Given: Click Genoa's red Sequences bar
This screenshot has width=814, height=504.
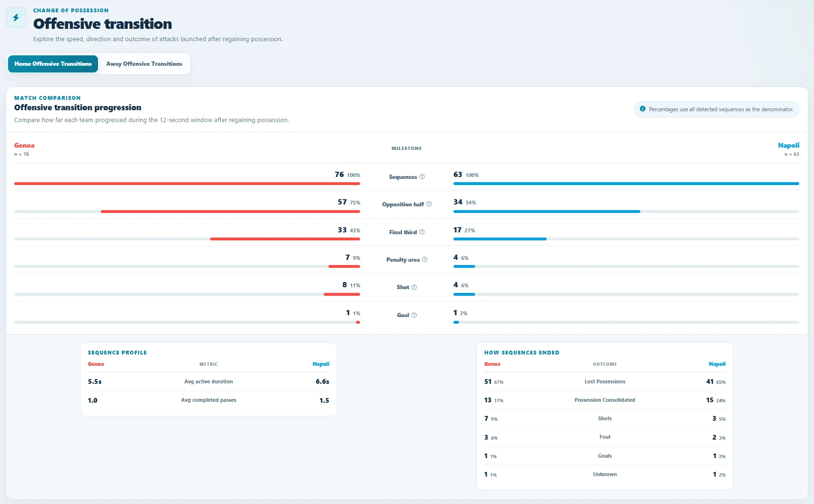Looking at the screenshot, I should [x=187, y=184].
